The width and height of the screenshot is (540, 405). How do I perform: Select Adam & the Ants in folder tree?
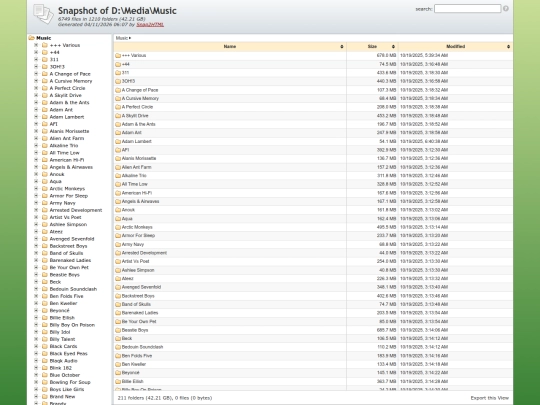pos(69,103)
